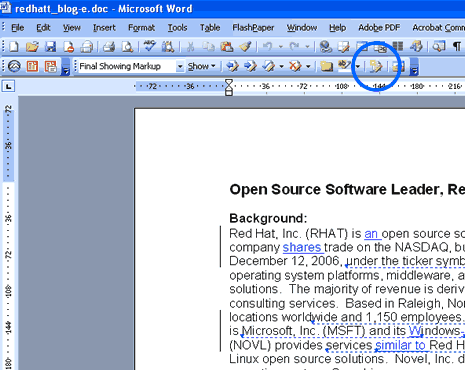
Task: Open the Tools menu
Action: pyautogui.click(x=177, y=28)
